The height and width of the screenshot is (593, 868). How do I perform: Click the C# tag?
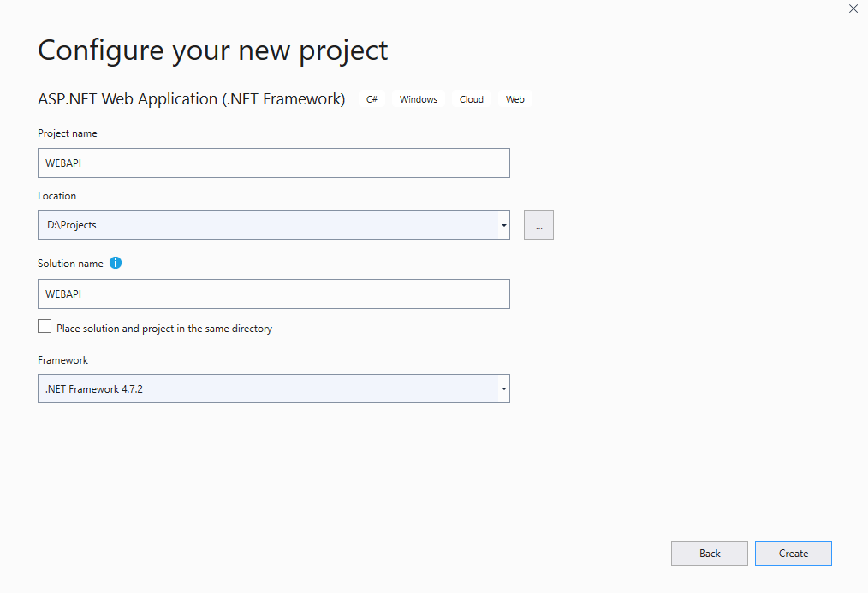tap(372, 99)
